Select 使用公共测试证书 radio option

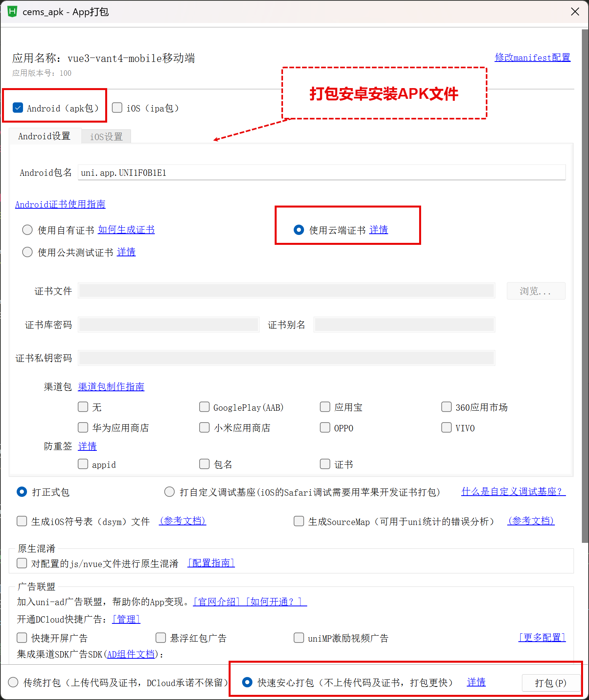pos(27,252)
